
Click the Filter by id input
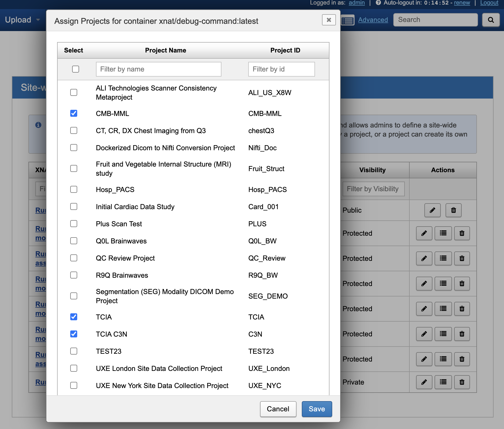click(x=281, y=69)
